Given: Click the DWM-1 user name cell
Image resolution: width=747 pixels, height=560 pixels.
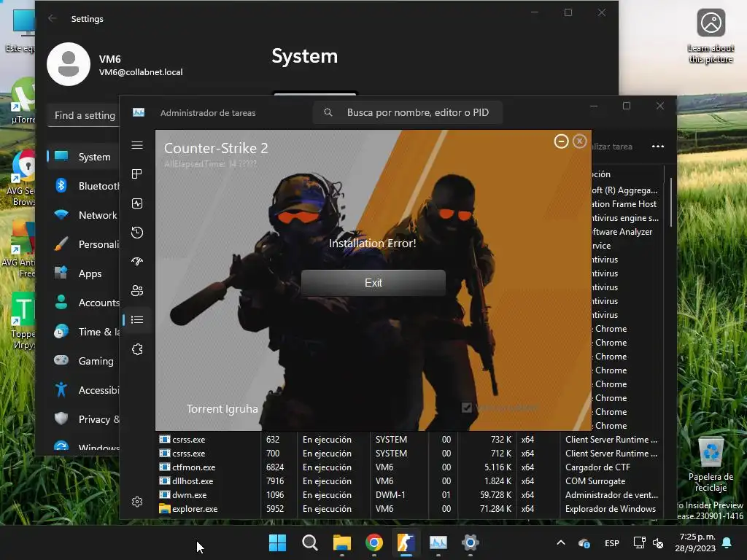Looking at the screenshot, I should pyautogui.click(x=390, y=495).
